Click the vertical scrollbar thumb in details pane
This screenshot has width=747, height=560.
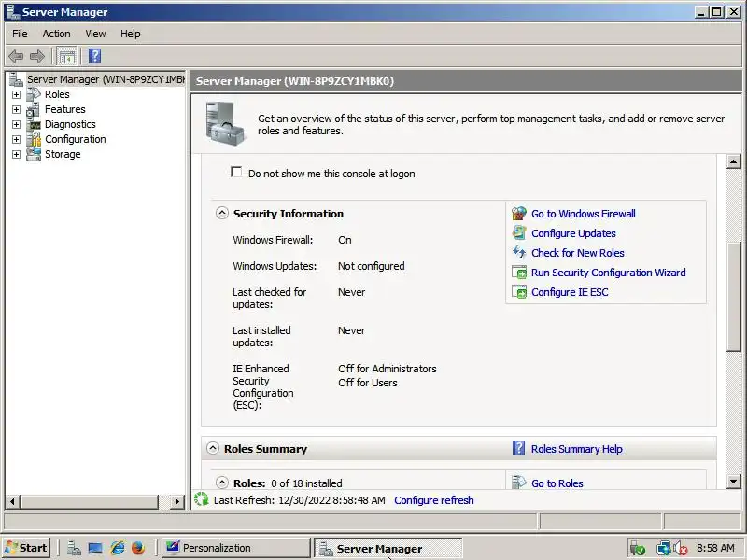[x=734, y=297]
